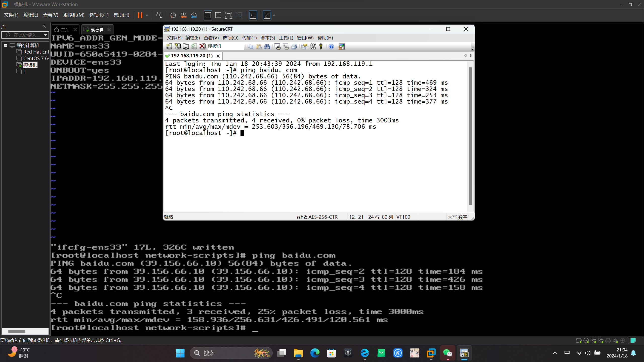Toggle 大写 input mode in status bar

[x=452, y=217]
